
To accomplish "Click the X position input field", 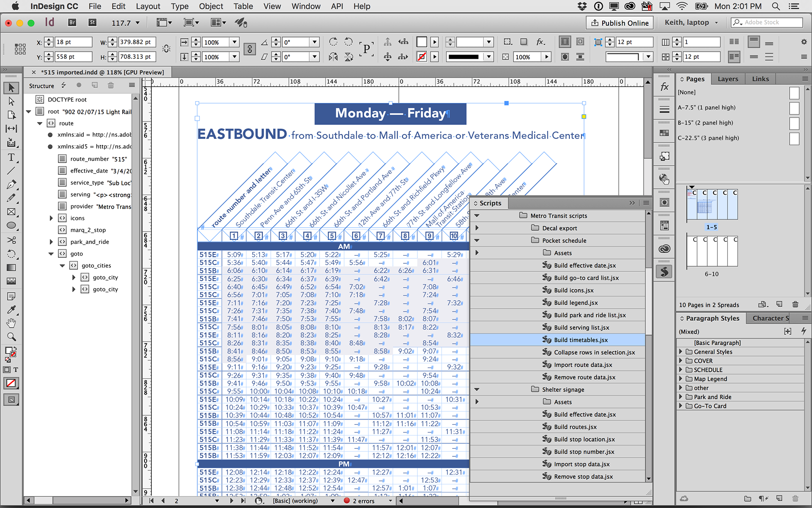I will pos(73,42).
